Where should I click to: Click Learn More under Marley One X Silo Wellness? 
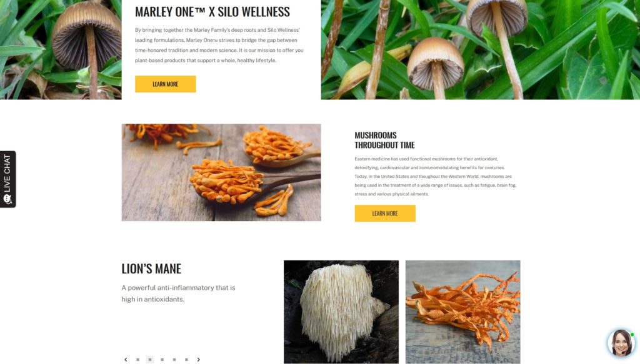165,84
